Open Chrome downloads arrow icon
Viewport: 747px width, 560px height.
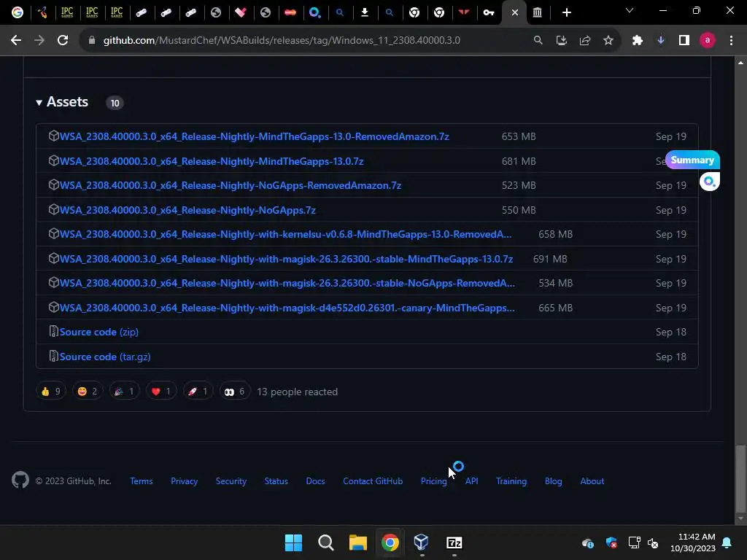coord(661,41)
